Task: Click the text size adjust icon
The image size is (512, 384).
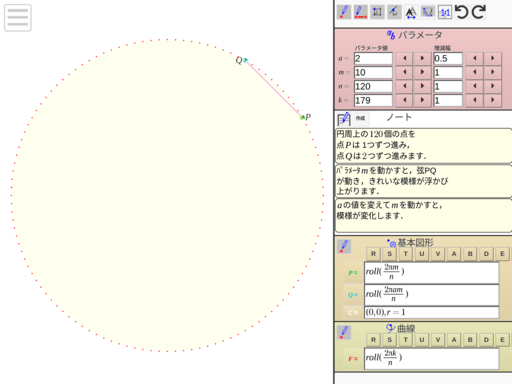Action: click(411, 12)
